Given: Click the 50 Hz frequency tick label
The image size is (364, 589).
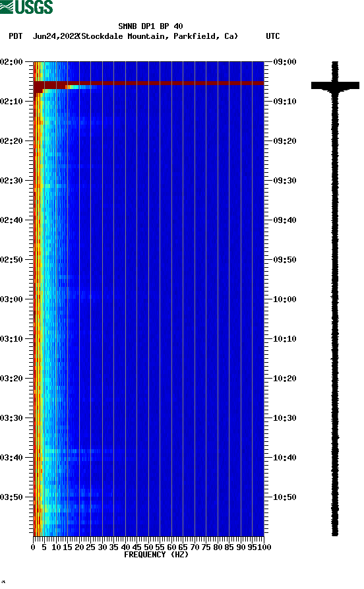Looking at the screenshot, I should click(148, 547).
